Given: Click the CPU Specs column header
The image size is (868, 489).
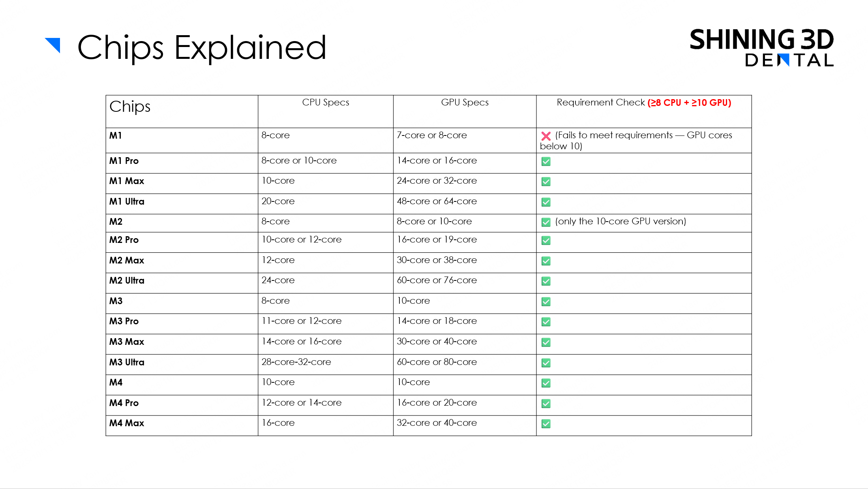Looking at the screenshot, I should pos(325,103).
